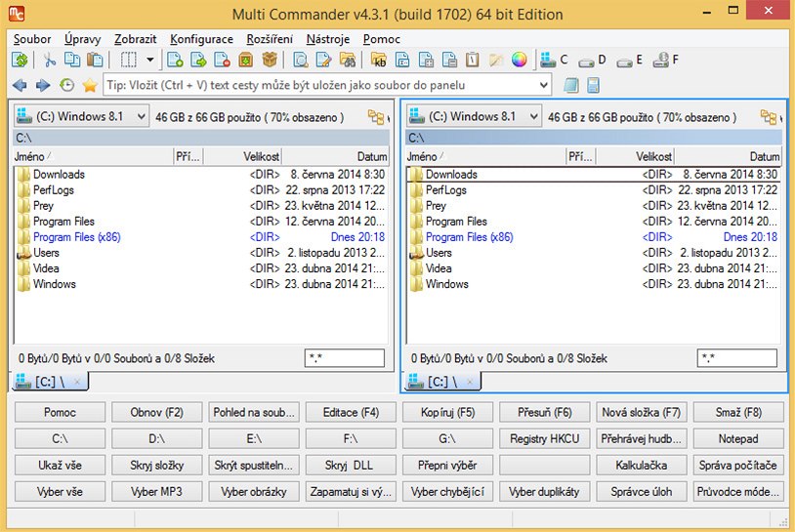Screen dimensions: 795x532
Task: Click the refresh icon in the toolbar
Action: 20,61
